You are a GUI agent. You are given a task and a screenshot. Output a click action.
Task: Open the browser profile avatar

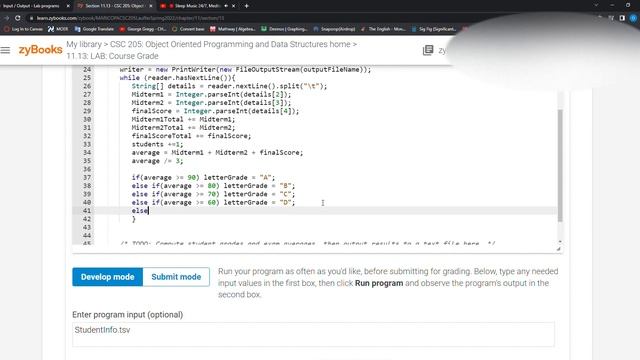click(x=633, y=18)
